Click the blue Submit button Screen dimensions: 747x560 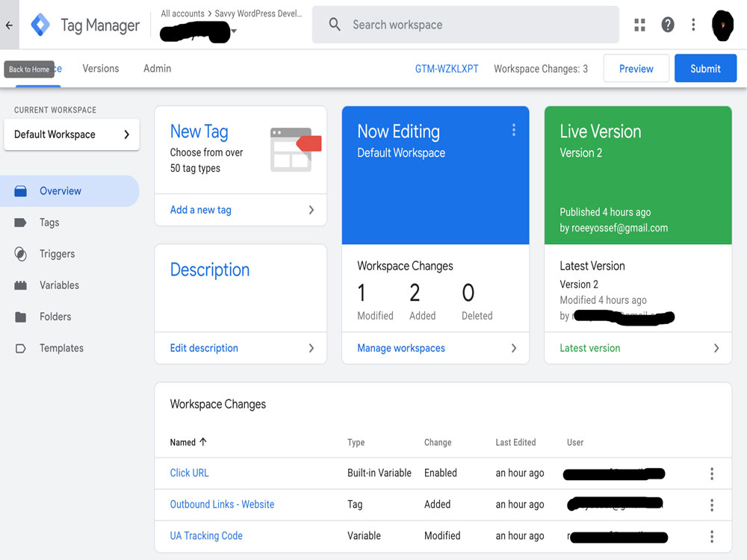(x=705, y=69)
